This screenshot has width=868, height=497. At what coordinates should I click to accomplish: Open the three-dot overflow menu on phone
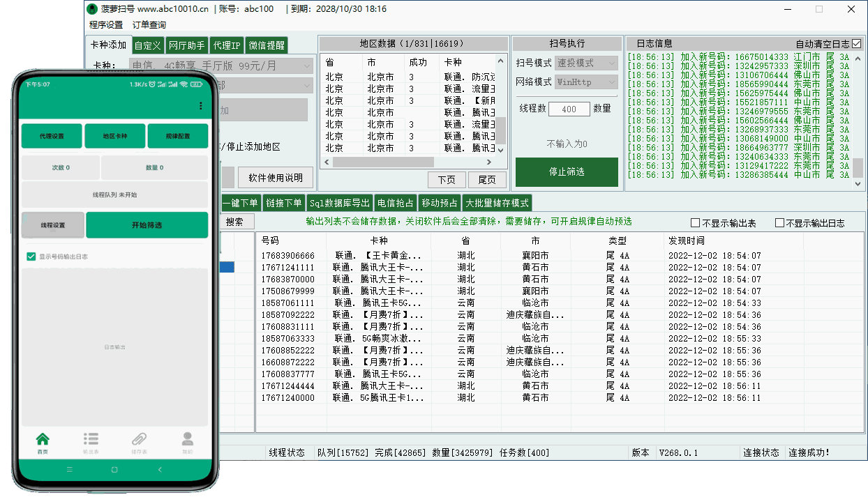click(201, 106)
